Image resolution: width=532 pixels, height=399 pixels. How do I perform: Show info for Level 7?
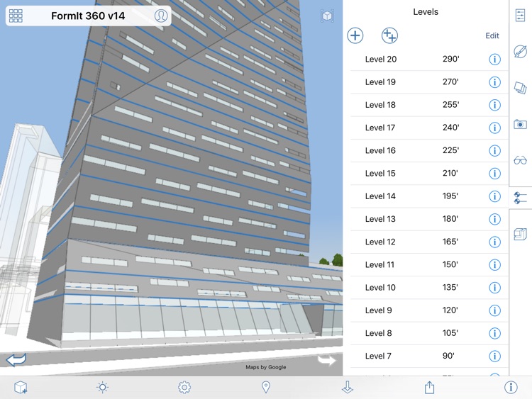[x=494, y=356]
